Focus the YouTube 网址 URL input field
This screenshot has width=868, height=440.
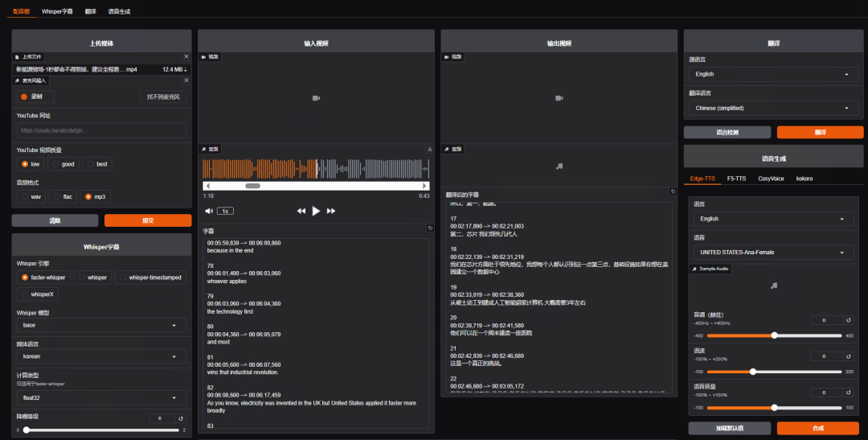coord(101,131)
